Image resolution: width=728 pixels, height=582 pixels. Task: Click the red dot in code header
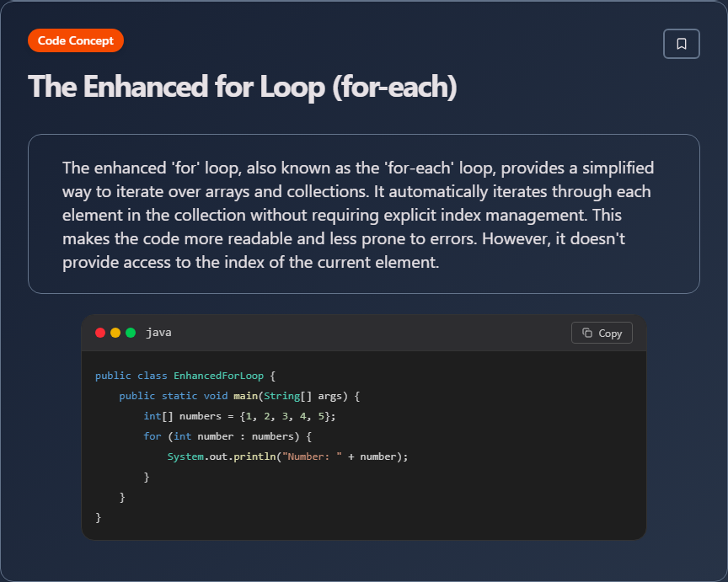click(x=100, y=333)
